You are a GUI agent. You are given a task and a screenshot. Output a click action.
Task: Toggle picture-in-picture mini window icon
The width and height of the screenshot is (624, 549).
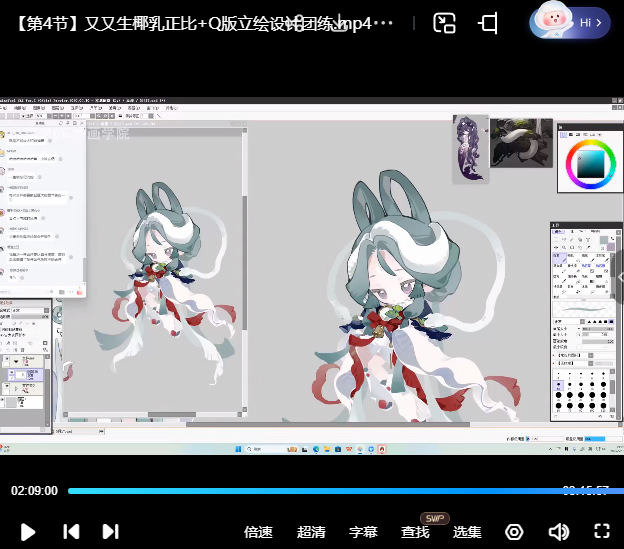445,22
